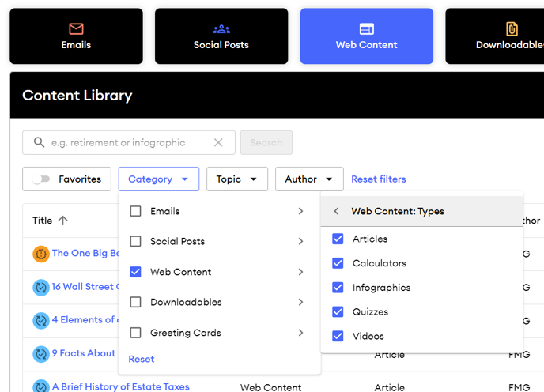Click the blue icon beside 9 Facts About

click(41, 353)
